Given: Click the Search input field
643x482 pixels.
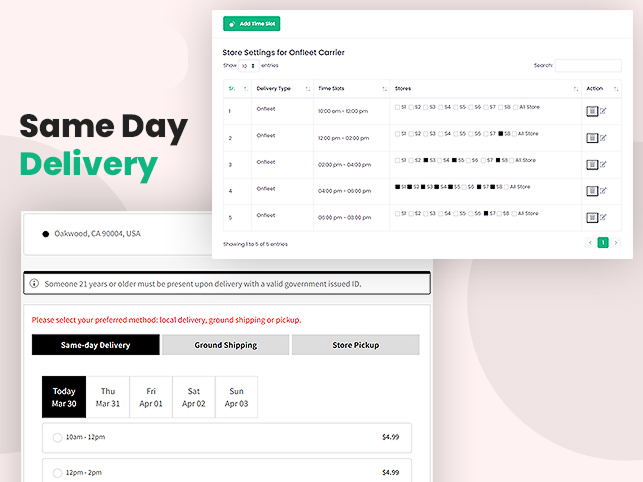Looking at the screenshot, I should (588, 66).
